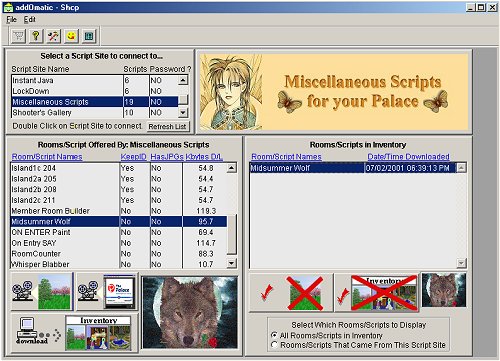Click the Refresh List button
500x361 pixels.
pos(167,127)
